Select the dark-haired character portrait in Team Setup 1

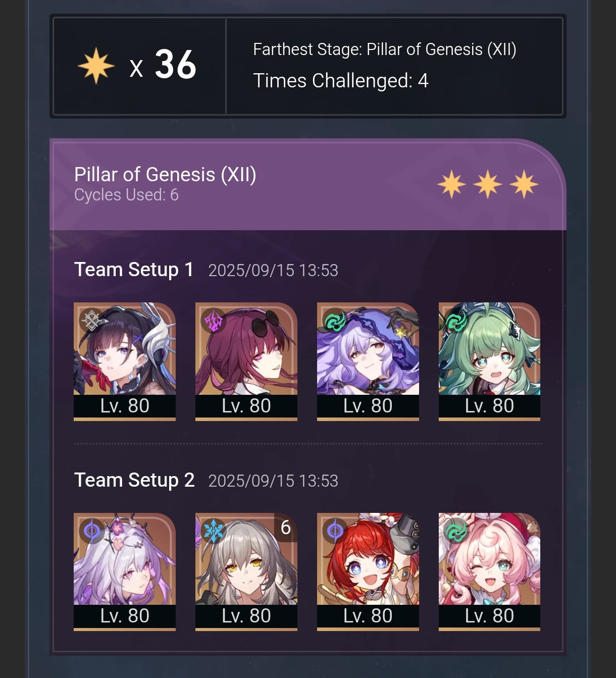[125, 361]
